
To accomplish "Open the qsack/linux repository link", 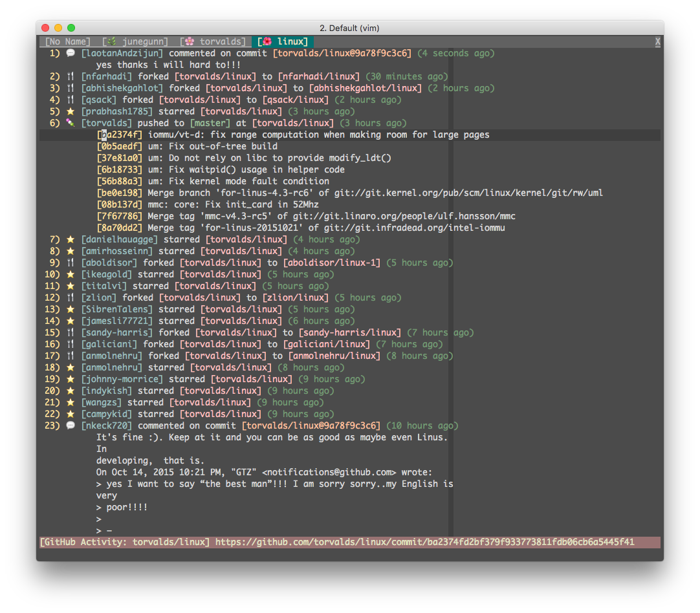I will pos(296,100).
